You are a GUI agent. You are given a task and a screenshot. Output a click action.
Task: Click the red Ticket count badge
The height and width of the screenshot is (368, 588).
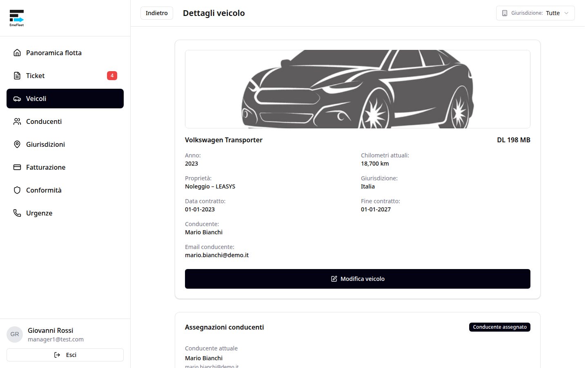(x=112, y=76)
